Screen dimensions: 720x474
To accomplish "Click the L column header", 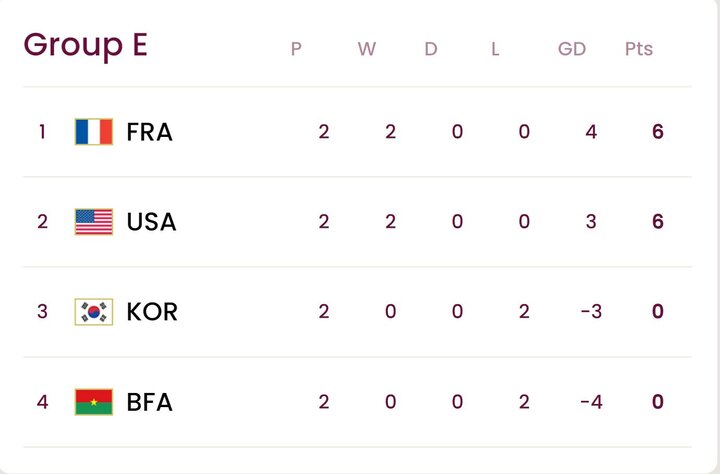I will [495, 49].
